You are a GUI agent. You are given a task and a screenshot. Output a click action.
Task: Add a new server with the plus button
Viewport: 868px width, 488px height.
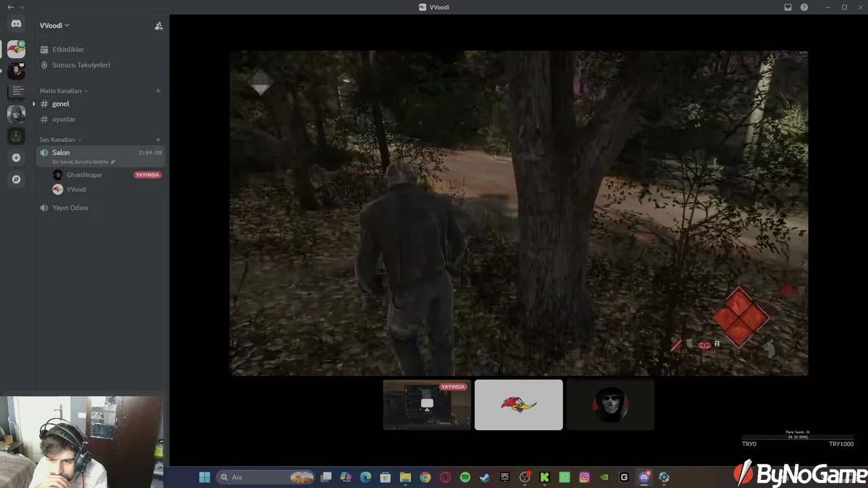click(x=16, y=157)
